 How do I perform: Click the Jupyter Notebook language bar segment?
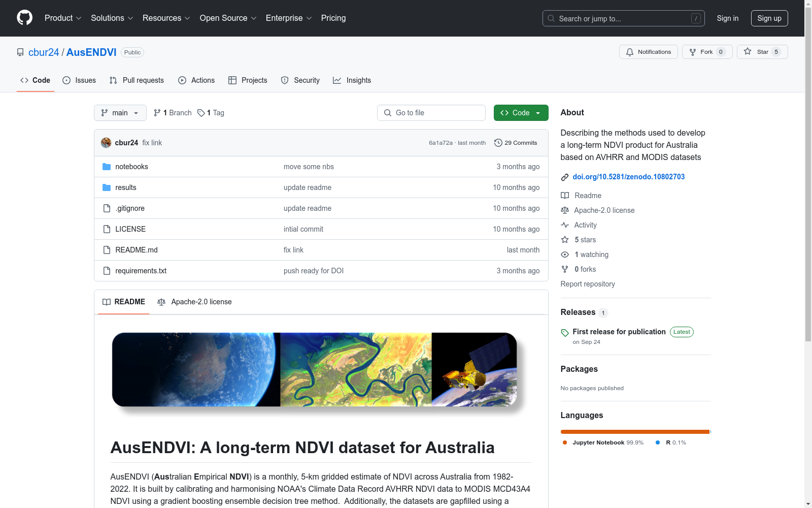click(635, 432)
